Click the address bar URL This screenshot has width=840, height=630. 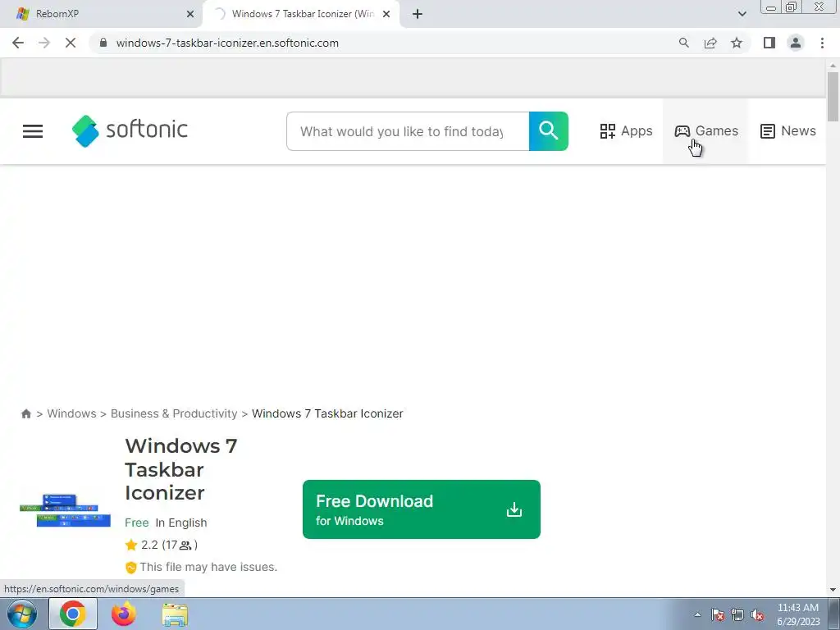click(x=227, y=43)
